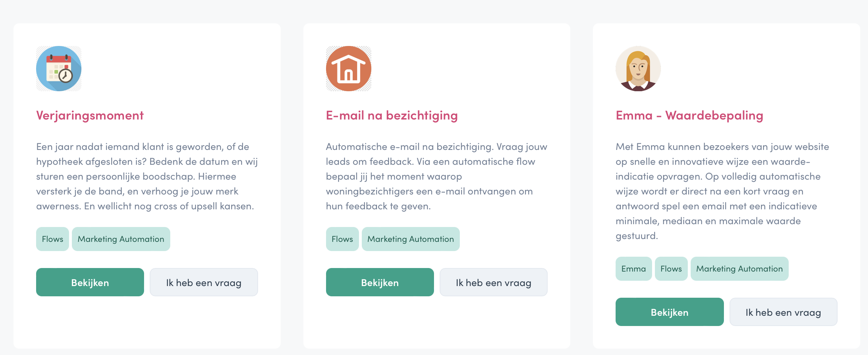868x355 pixels.
Task: Click Bekijken in the Emma card
Action: [x=669, y=312]
